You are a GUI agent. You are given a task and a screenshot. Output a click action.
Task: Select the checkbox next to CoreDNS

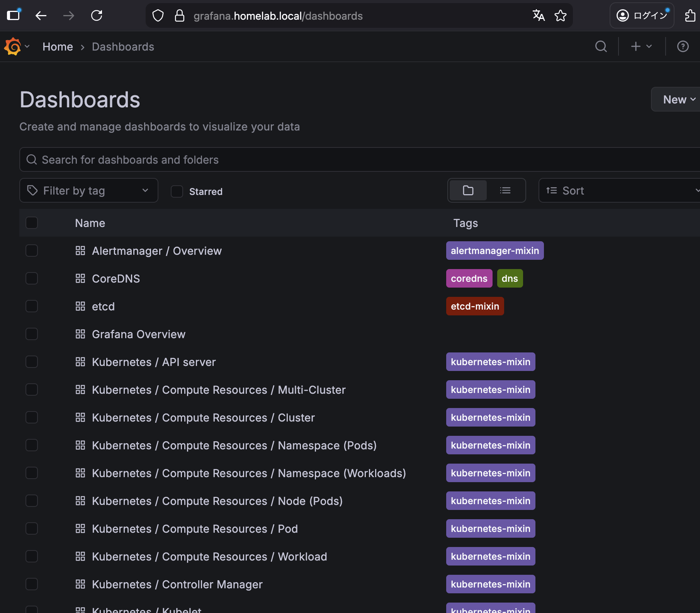point(32,278)
